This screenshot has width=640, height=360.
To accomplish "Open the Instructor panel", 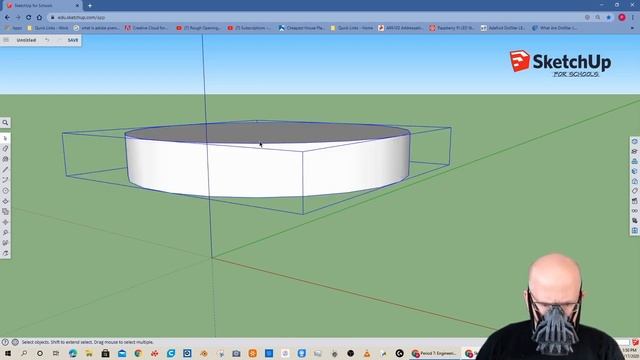I will pyautogui.click(x=635, y=151).
